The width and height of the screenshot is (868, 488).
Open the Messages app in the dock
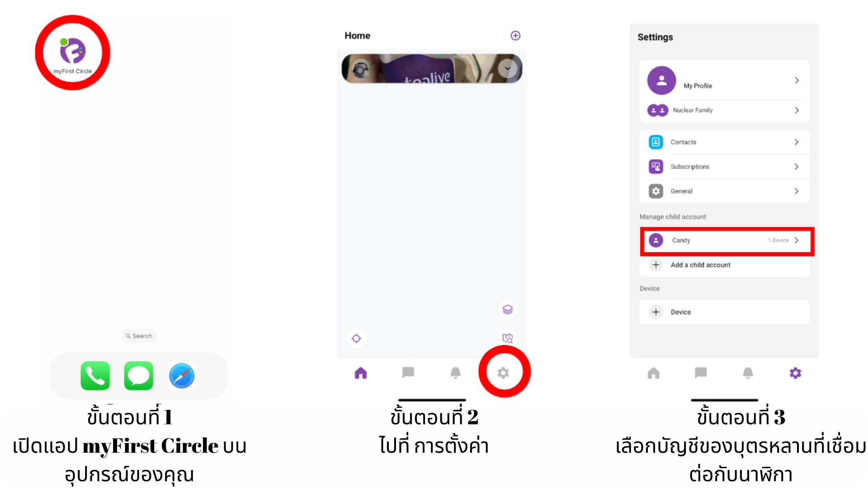138,375
